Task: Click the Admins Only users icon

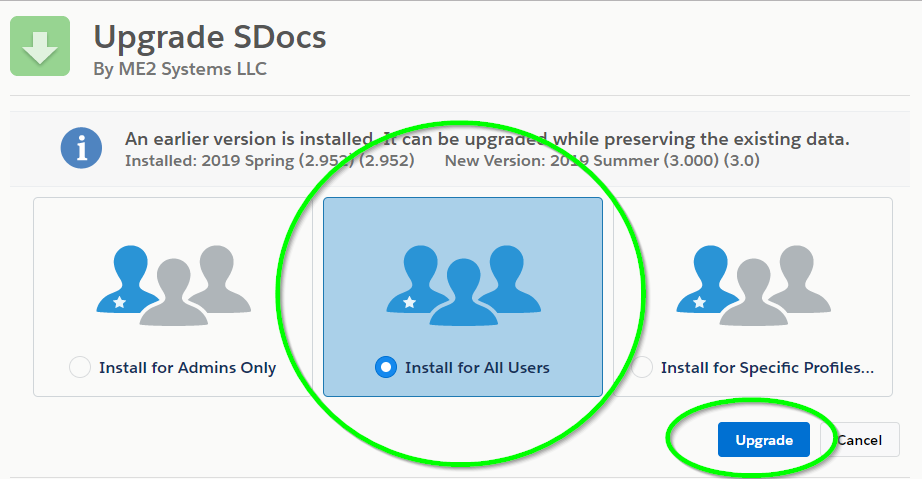Action: [173, 285]
